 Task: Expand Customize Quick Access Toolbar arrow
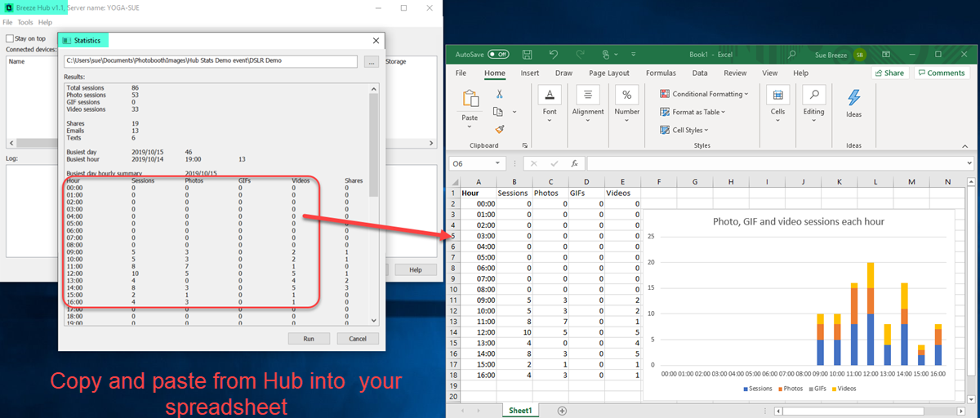click(631, 55)
